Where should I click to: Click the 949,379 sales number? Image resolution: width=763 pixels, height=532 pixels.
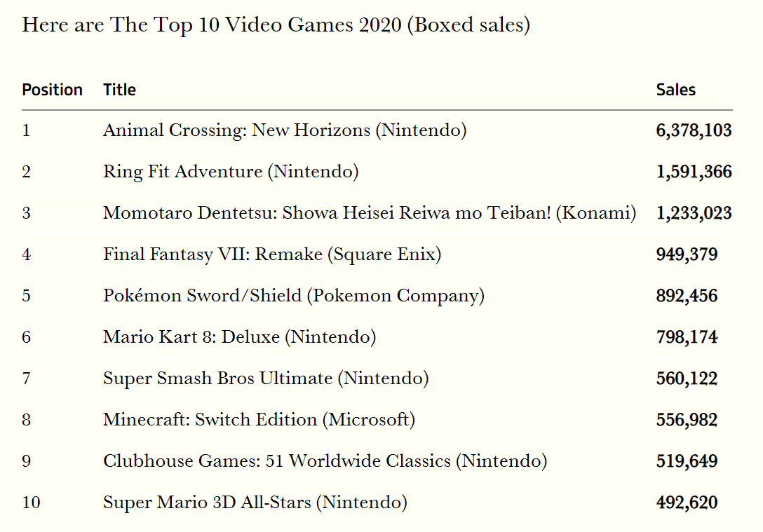(x=687, y=254)
